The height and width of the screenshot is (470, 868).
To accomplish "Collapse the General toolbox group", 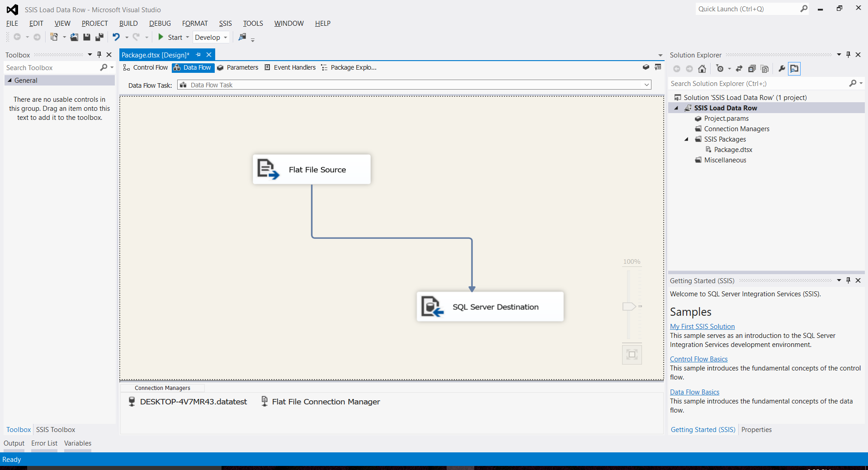I will [x=9, y=80].
